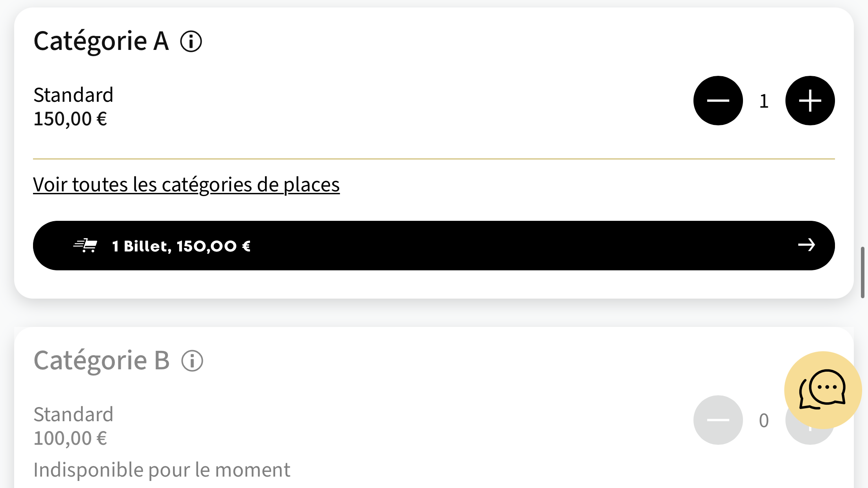Click the right arrow on the checkout button

(806, 245)
